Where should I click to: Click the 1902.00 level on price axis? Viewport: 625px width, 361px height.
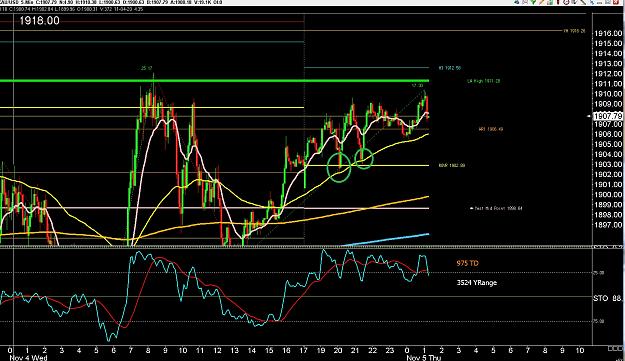[608, 175]
